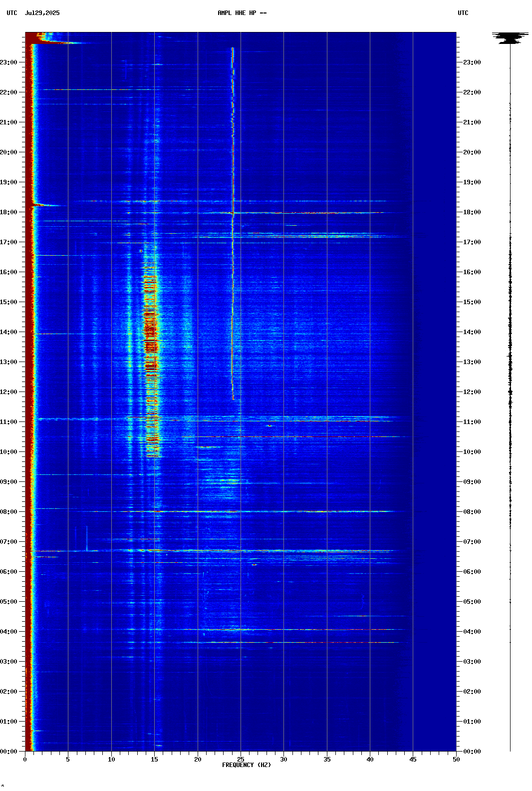Click the right-side 06:00 time label
532x791 pixels.
pos(472,572)
